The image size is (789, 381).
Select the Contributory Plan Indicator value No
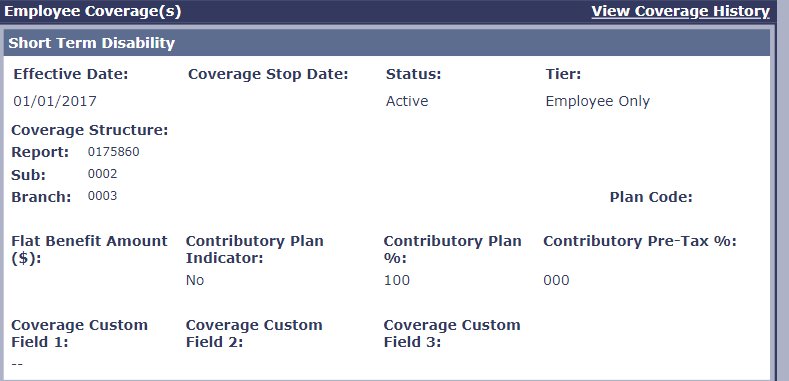click(x=195, y=280)
